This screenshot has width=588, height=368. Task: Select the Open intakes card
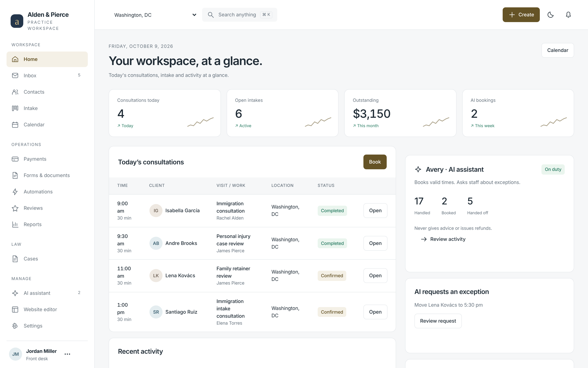282,113
